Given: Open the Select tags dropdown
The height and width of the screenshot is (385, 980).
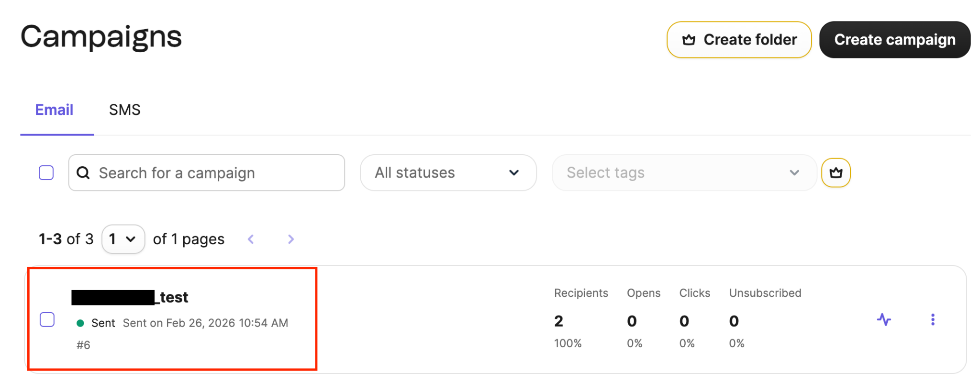Looking at the screenshot, I should [684, 172].
